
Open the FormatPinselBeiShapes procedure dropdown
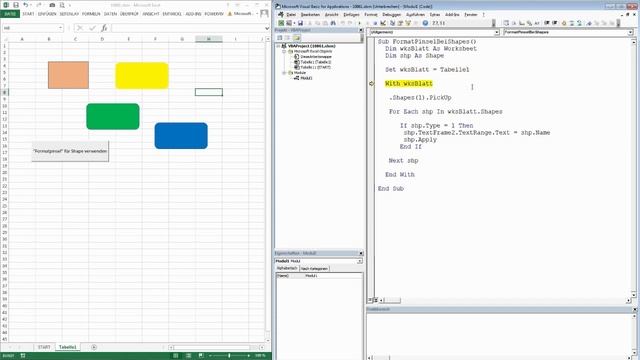[x=630, y=32]
